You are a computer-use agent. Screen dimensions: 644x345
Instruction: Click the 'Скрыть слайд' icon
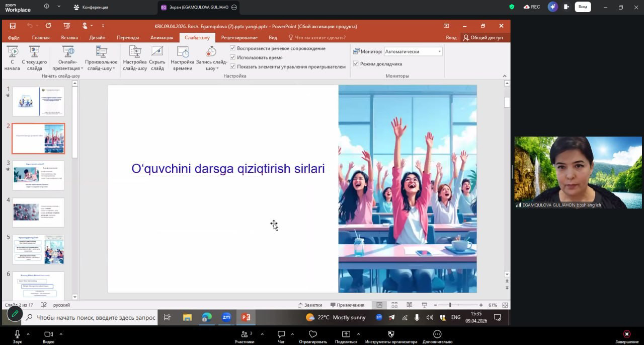[157, 52]
